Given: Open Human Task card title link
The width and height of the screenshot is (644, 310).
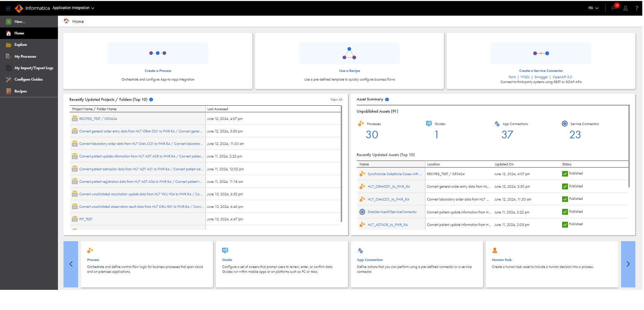Looking at the screenshot, I should [x=502, y=260].
